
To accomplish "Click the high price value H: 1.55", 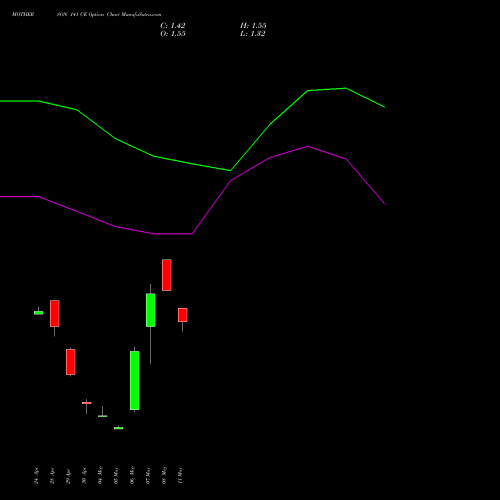I will (x=253, y=26).
